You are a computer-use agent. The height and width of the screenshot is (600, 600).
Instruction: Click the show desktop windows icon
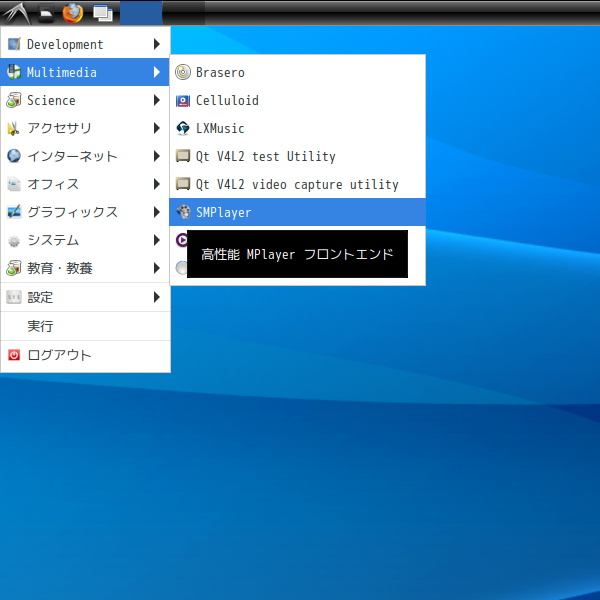coord(103,13)
